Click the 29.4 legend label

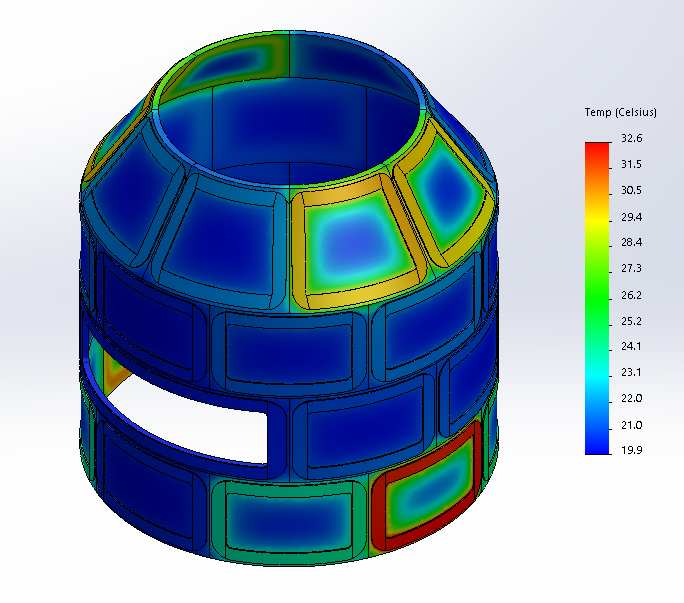[631, 217]
